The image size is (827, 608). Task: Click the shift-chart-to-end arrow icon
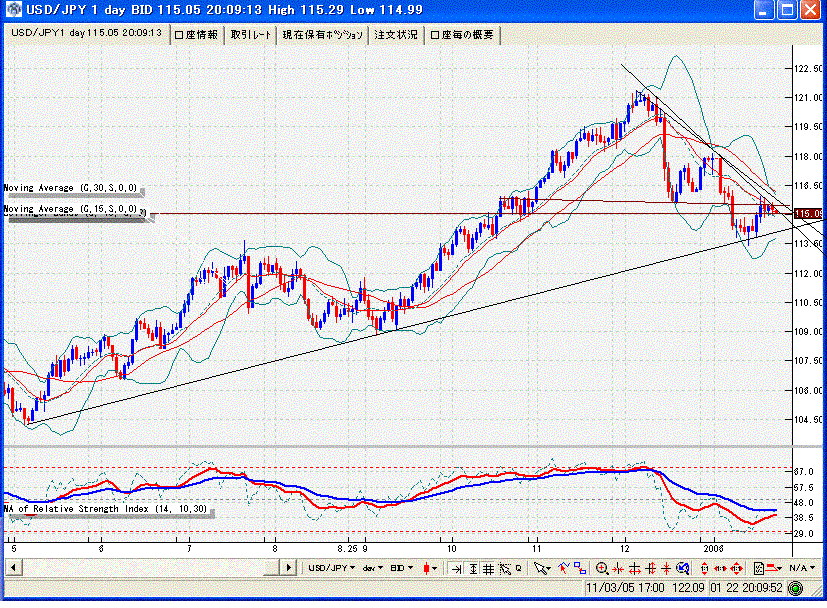456,568
